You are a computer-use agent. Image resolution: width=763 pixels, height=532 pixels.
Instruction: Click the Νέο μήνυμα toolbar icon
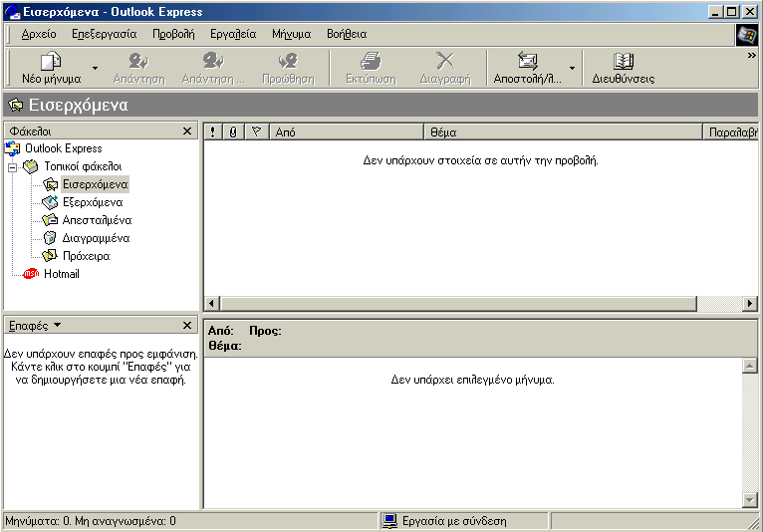[x=51, y=62]
